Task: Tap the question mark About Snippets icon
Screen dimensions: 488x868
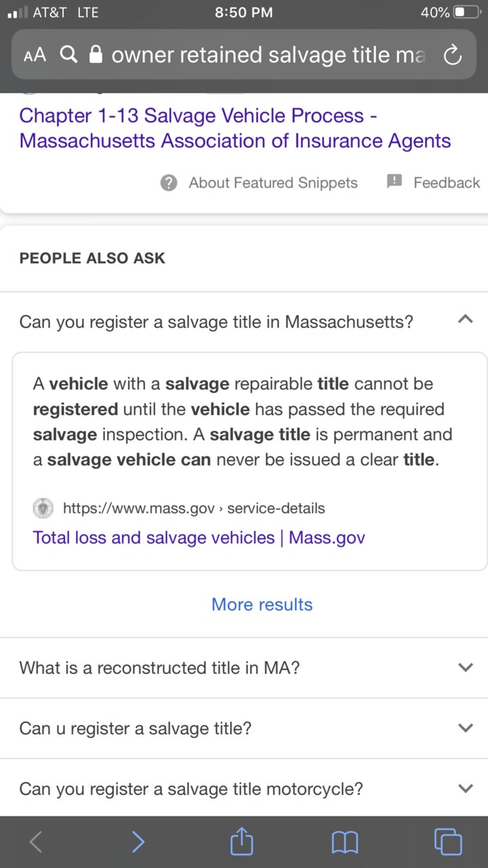Action: [x=169, y=182]
